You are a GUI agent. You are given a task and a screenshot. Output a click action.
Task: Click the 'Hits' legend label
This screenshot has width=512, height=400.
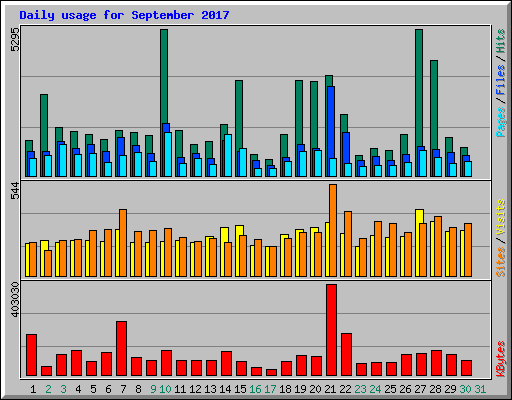tap(501, 41)
